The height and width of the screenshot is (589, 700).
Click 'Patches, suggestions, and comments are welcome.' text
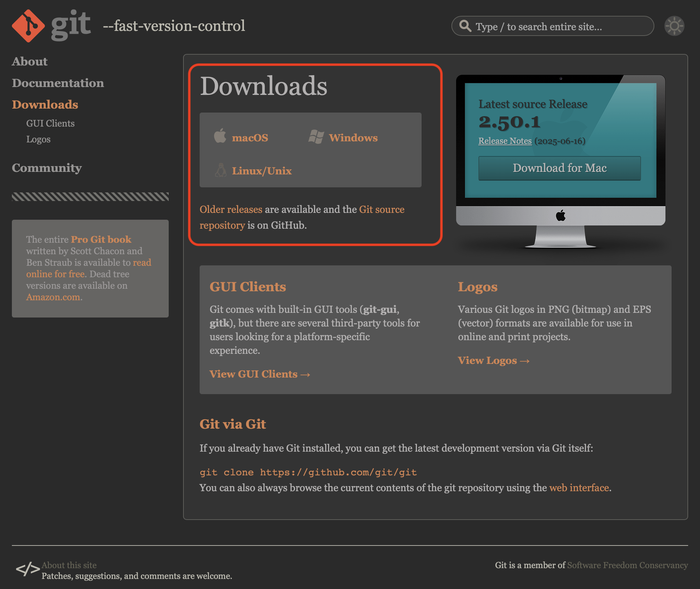click(x=137, y=576)
